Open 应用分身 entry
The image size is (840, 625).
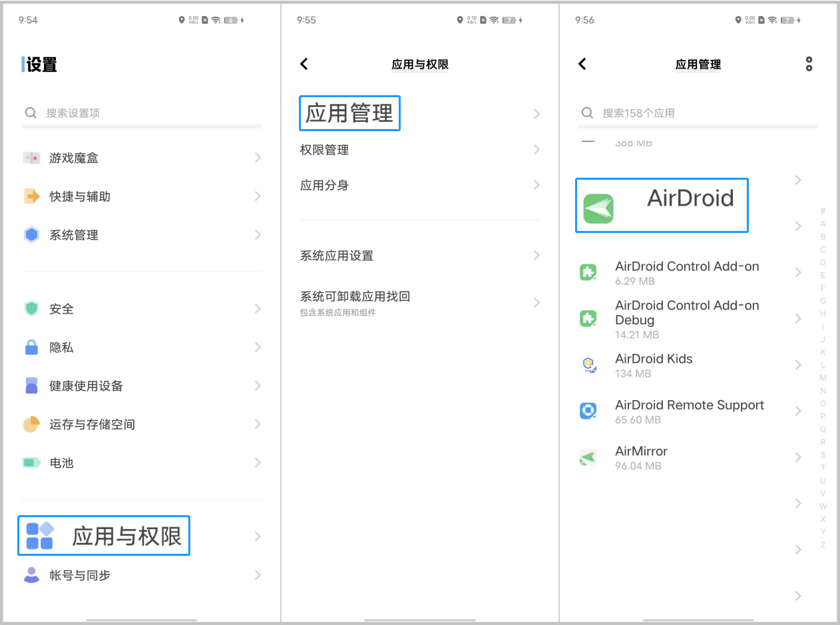coord(420,185)
